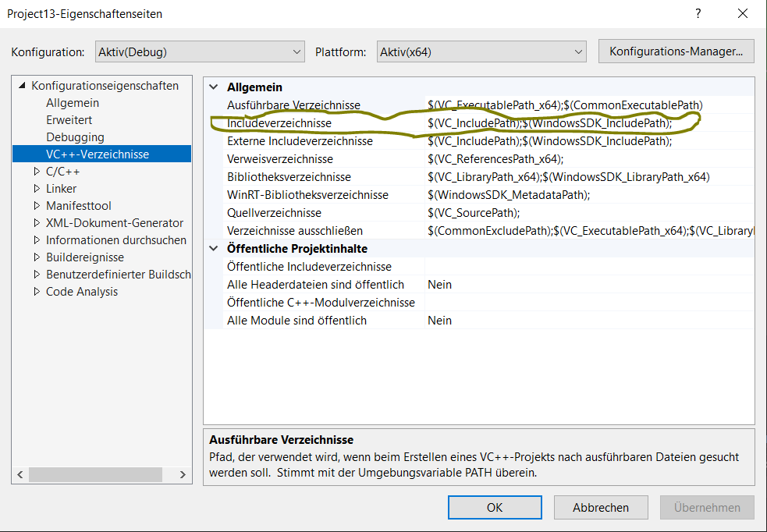Screen dimensions: 767x532
Task: Expand the C/C++ tree node
Action: coord(36,171)
